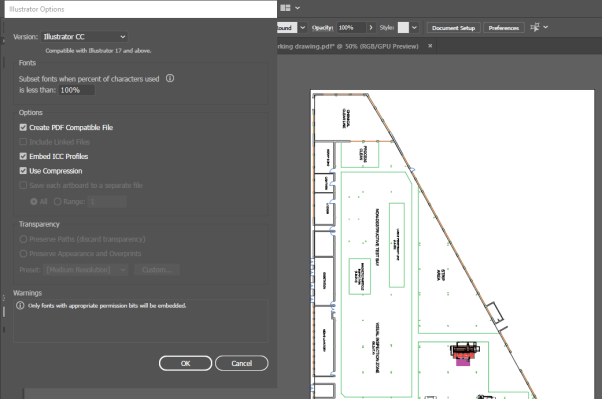Open dropdown next to align pixel icon

[546, 27]
